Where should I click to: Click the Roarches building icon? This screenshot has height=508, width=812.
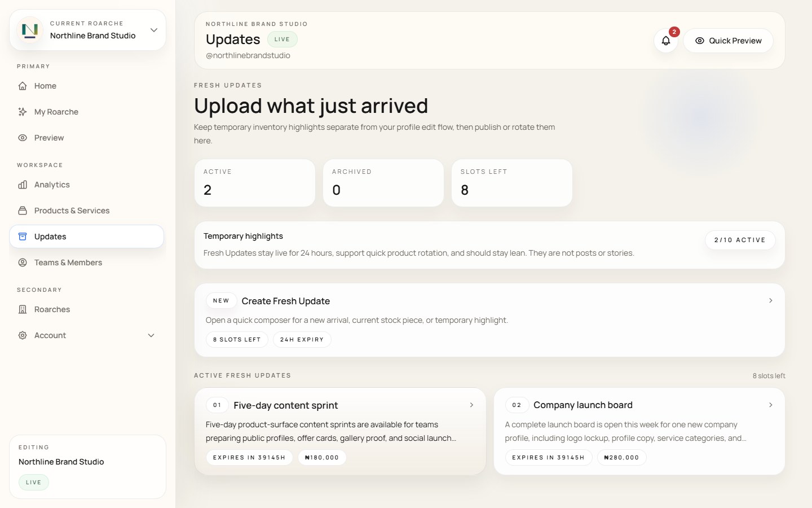(x=23, y=309)
